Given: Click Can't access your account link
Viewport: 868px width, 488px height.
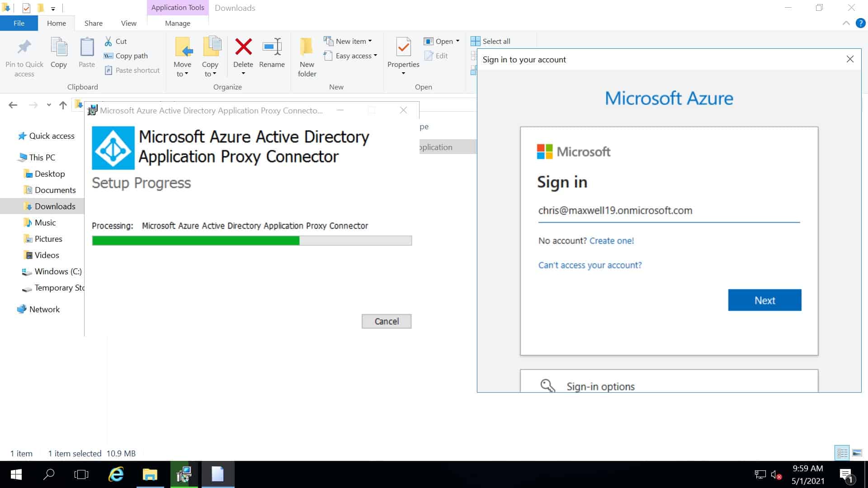Looking at the screenshot, I should [590, 265].
